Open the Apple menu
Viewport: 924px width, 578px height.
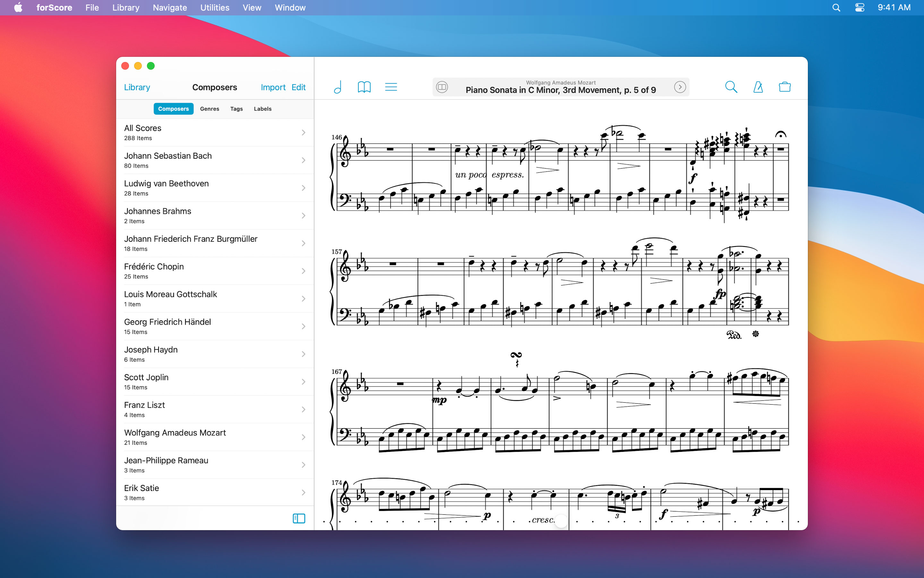click(18, 8)
